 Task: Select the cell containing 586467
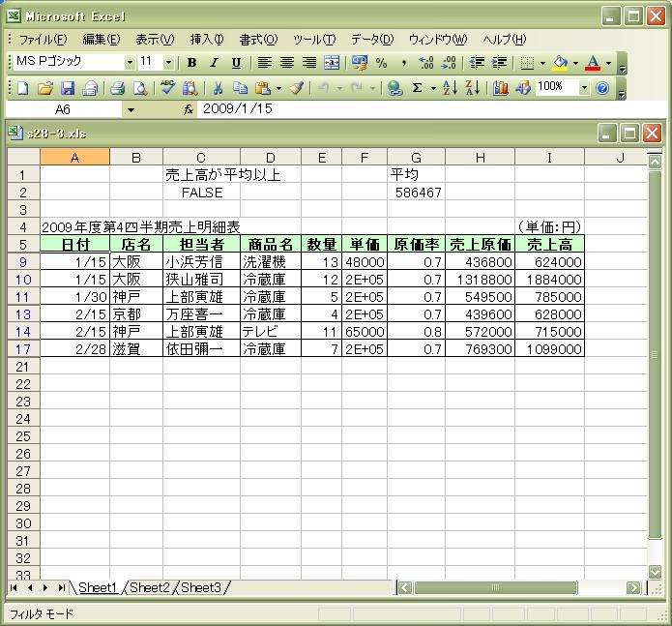point(416,193)
